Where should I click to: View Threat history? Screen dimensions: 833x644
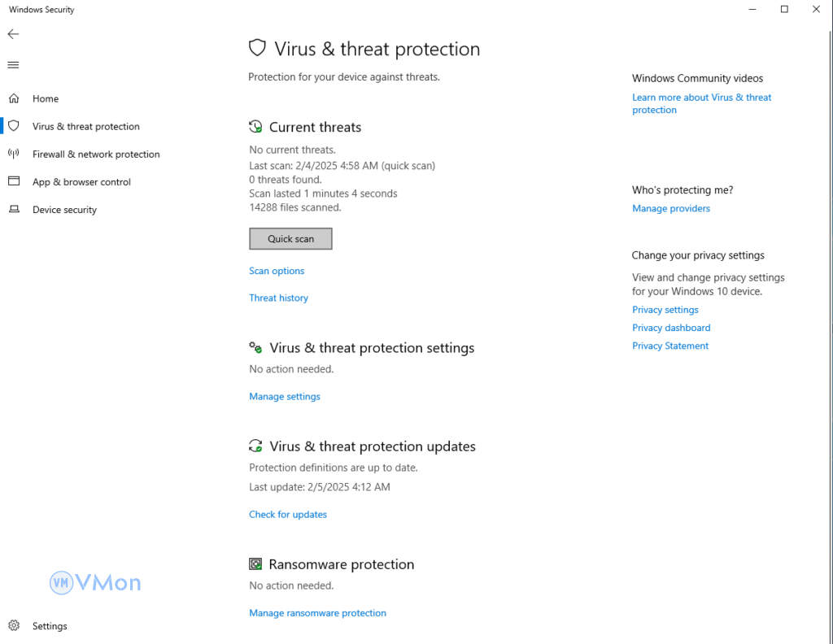[278, 298]
